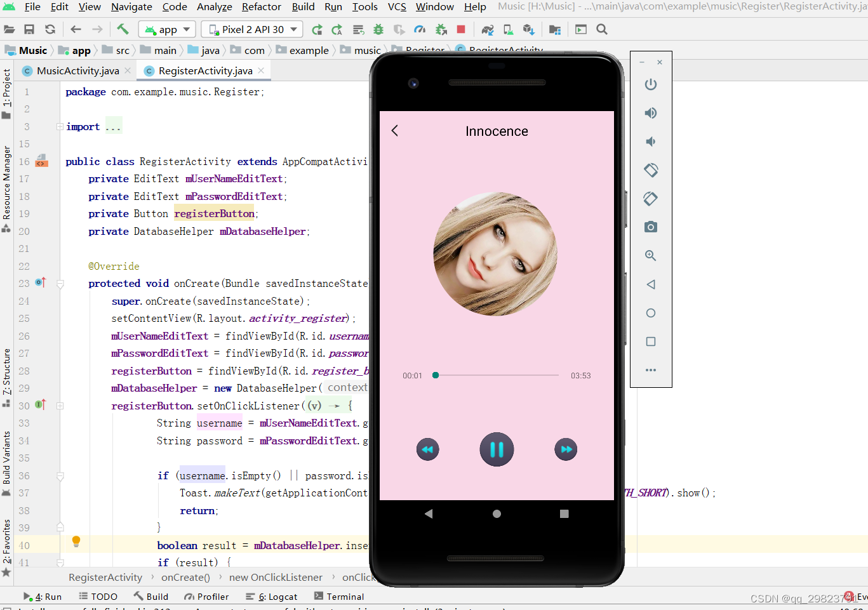Image resolution: width=868 pixels, height=610 pixels.
Task: Open the Refactor menu
Action: 262,6
